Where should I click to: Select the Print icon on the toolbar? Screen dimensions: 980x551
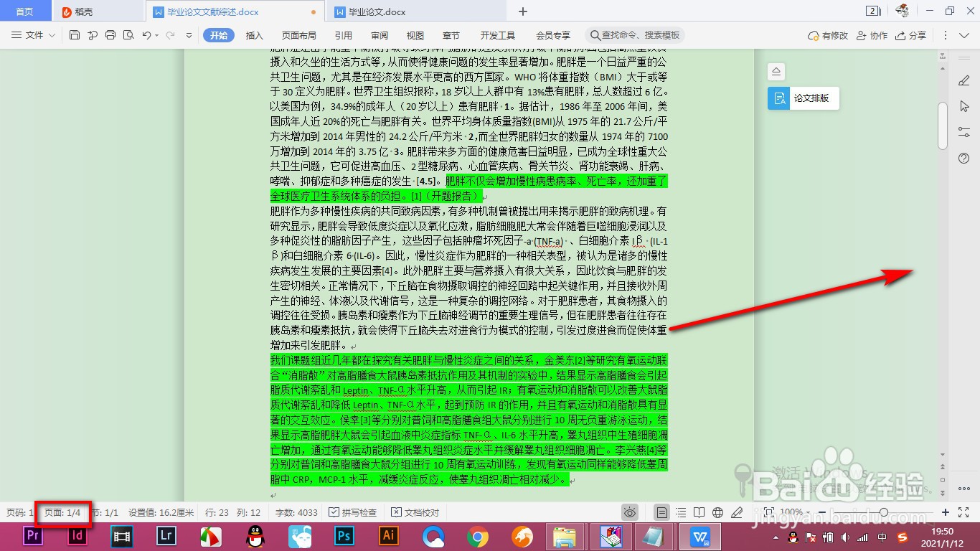(110, 35)
